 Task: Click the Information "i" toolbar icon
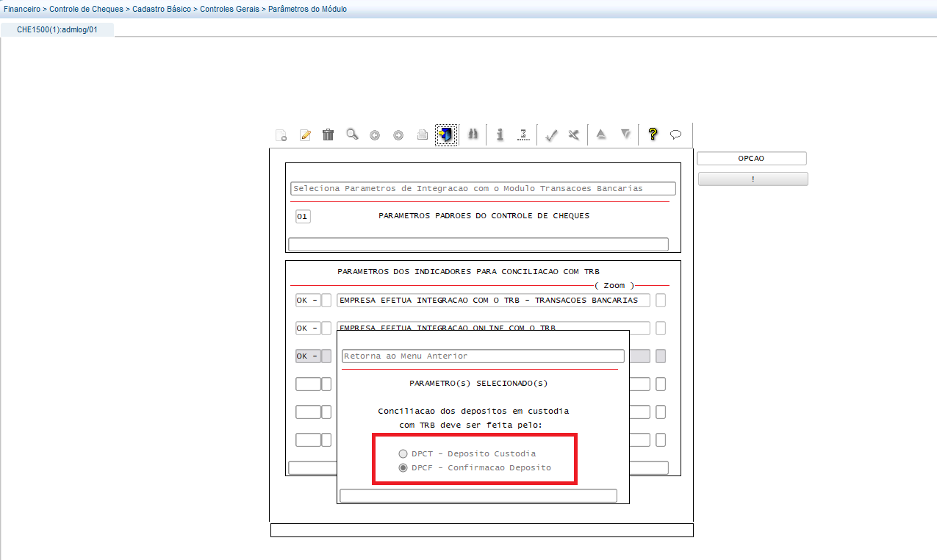pos(500,134)
